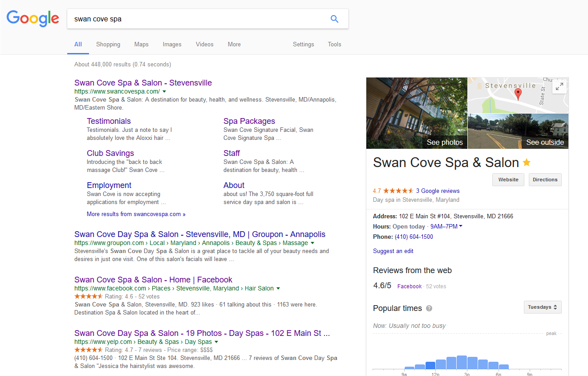Open the swancovespa.com URL dropdown arrow
Screen dimensions: 588x376
pyautogui.click(x=164, y=92)
